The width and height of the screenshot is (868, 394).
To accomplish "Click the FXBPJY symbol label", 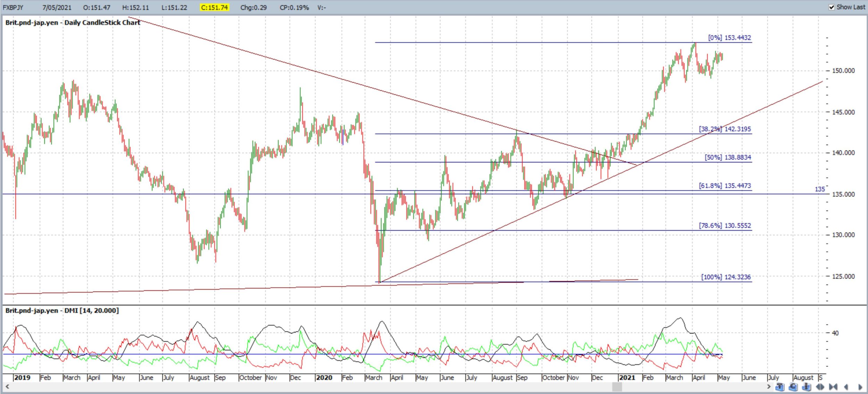I will pos(13,7).
